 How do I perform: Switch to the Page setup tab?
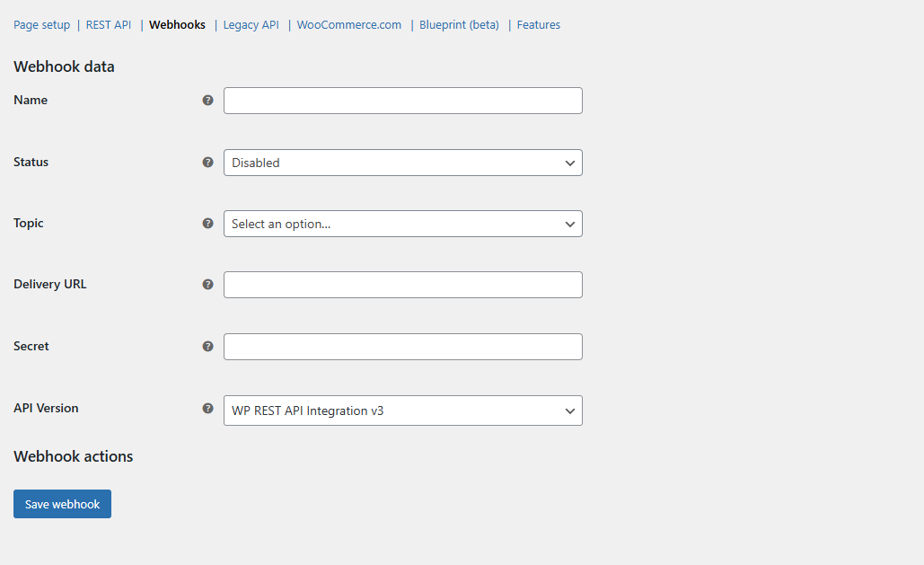41,25
